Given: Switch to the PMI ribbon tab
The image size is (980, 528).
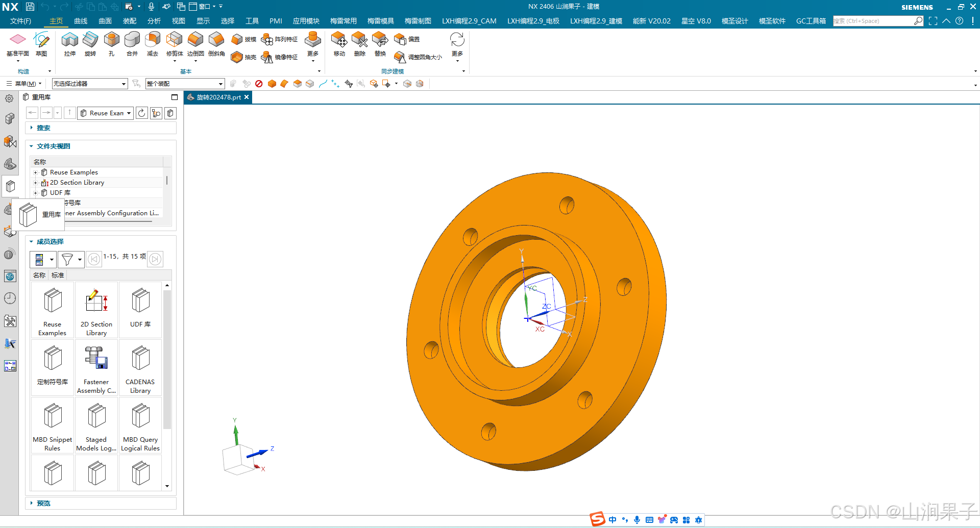Looking at the screenshot, I should tap(276, 21).
